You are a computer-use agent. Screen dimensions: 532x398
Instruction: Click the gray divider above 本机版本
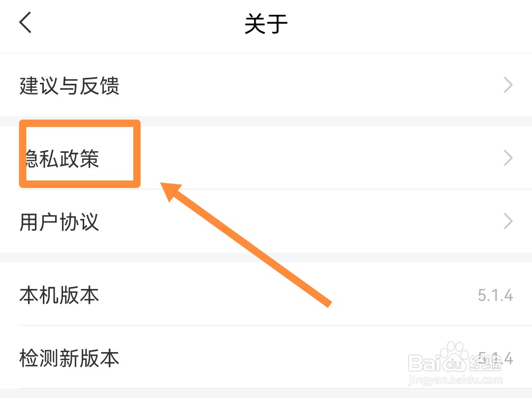(x=266, y=257)
